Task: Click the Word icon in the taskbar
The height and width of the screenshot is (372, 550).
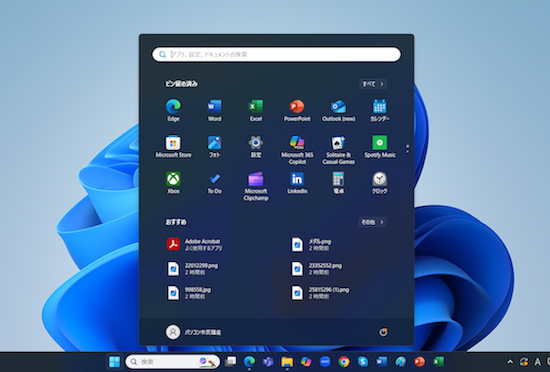Action: (x=382, y=361)
